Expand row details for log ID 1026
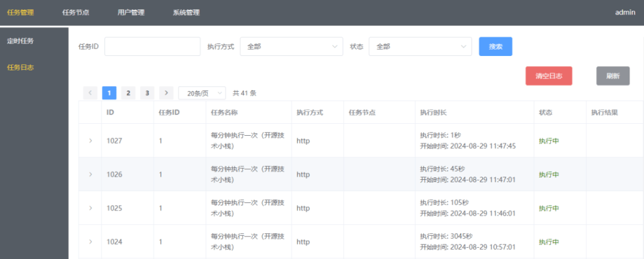 point(90,174)
